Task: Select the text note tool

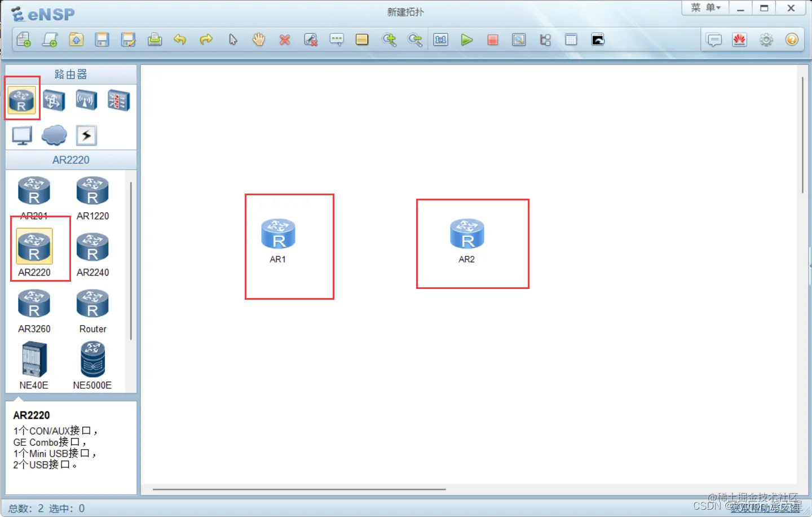Action: (337, 40)
